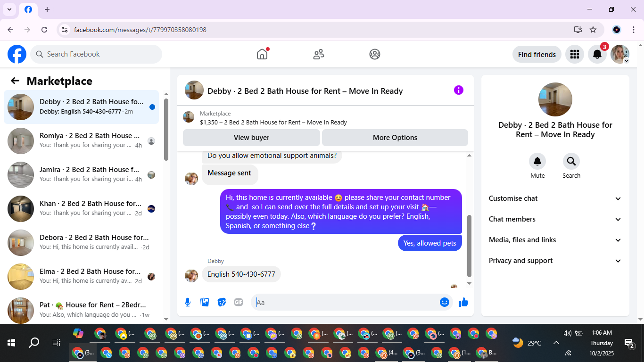Image resolution: width=644 pixels, height=362 pixels.
Task: Choose a sticker icon in composer
Action: point(222,302)
